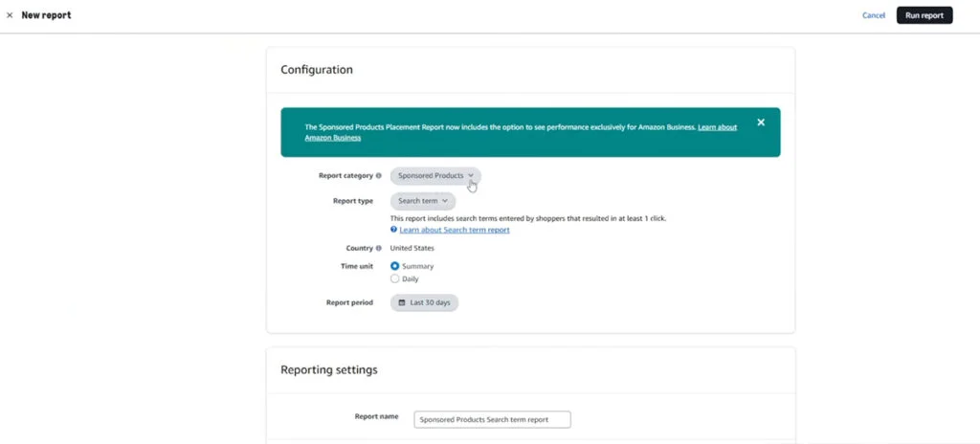Click calendar icon in Report period
The width and height of the screenshot is (980, 444).
click(402, 302)
